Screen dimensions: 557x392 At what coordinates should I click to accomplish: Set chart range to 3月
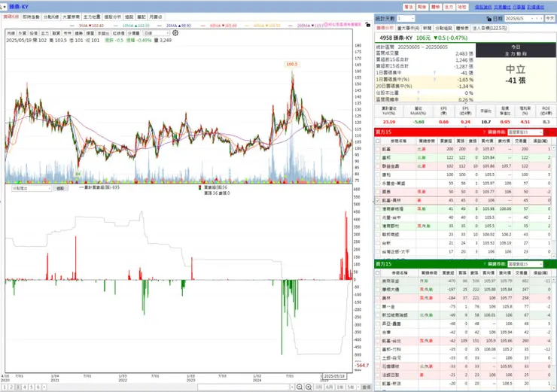318,387
